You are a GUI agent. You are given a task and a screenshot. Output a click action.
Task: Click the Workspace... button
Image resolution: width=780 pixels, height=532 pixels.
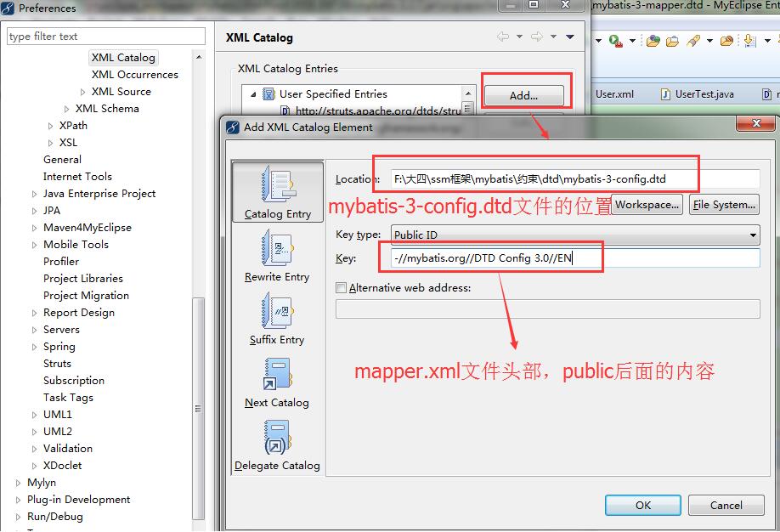pyautogui.click(x=647, y=205)
